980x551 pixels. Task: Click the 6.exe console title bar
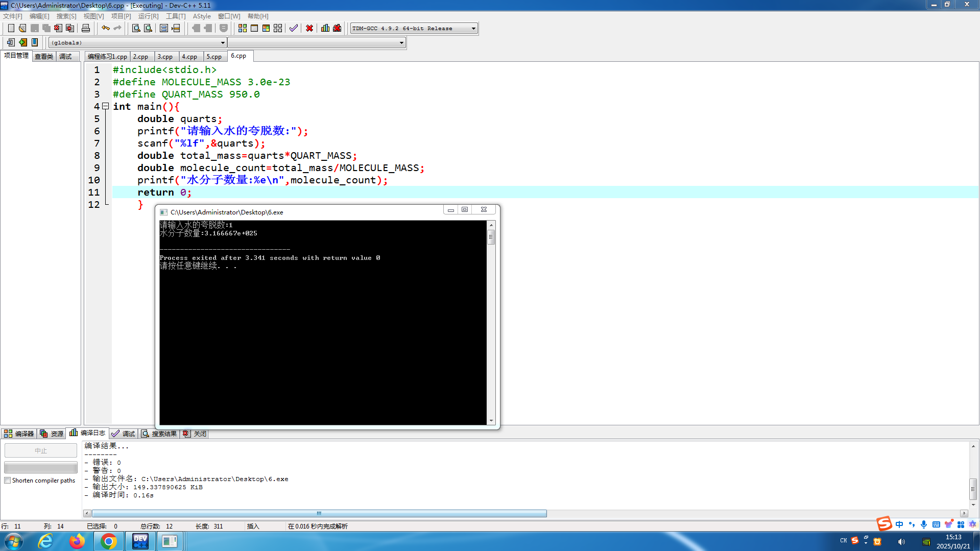click(301, 212)
